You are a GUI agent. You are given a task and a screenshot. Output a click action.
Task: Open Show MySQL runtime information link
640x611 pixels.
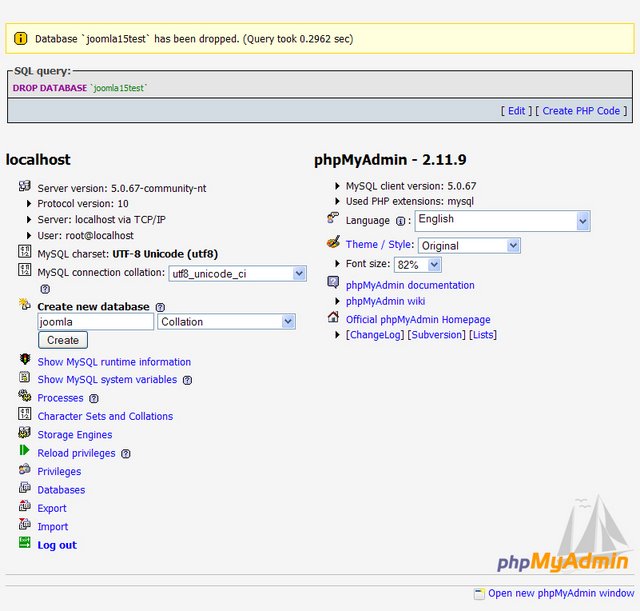coord(114,362)
